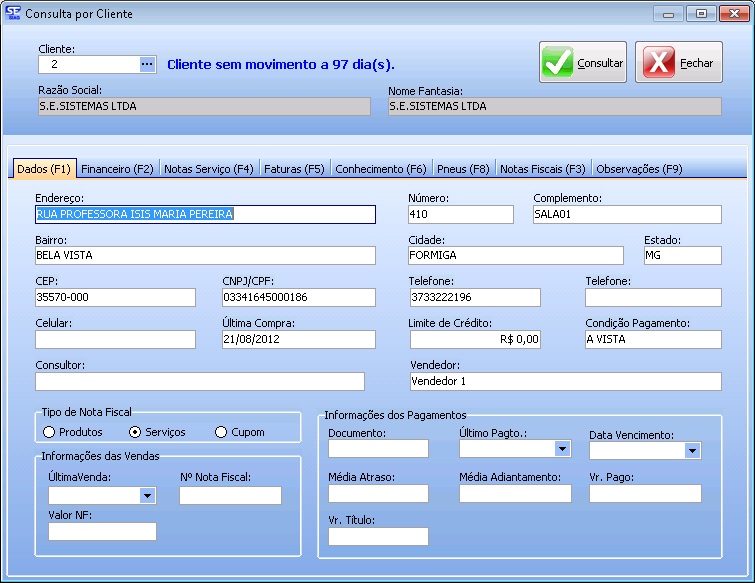Click the Endereço address field
The image size is (755, 583).
point(205,214)
